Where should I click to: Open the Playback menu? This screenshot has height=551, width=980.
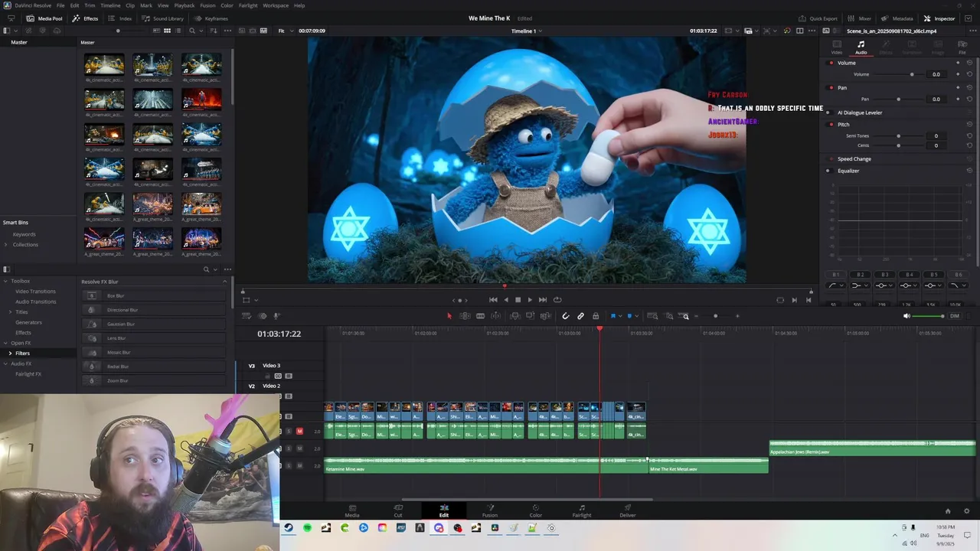tap(185, 5)
